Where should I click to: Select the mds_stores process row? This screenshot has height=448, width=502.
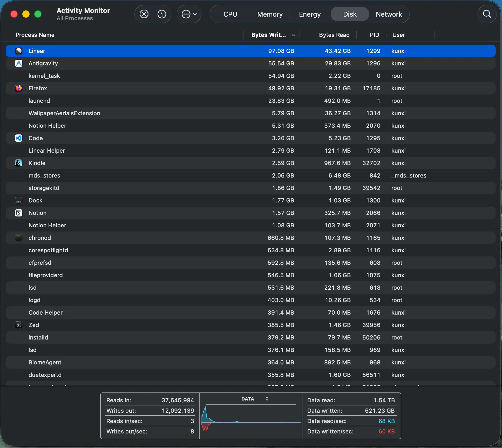click(251, 175)
